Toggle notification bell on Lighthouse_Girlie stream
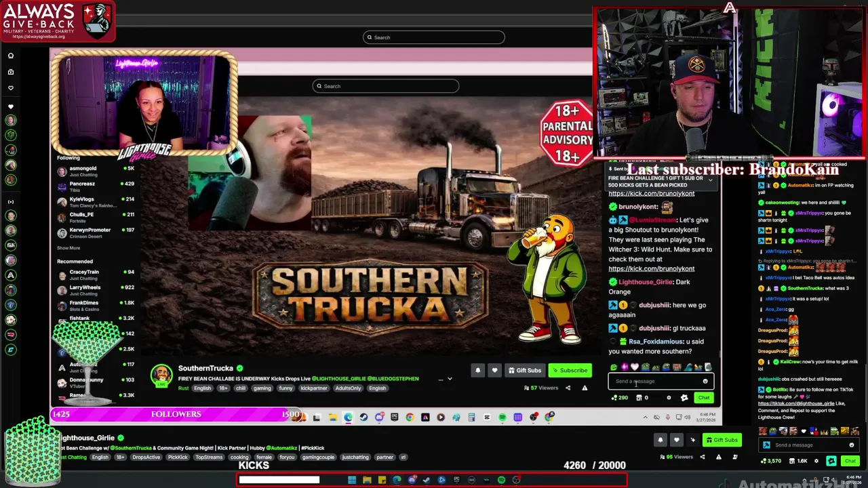 coord(660,440)
